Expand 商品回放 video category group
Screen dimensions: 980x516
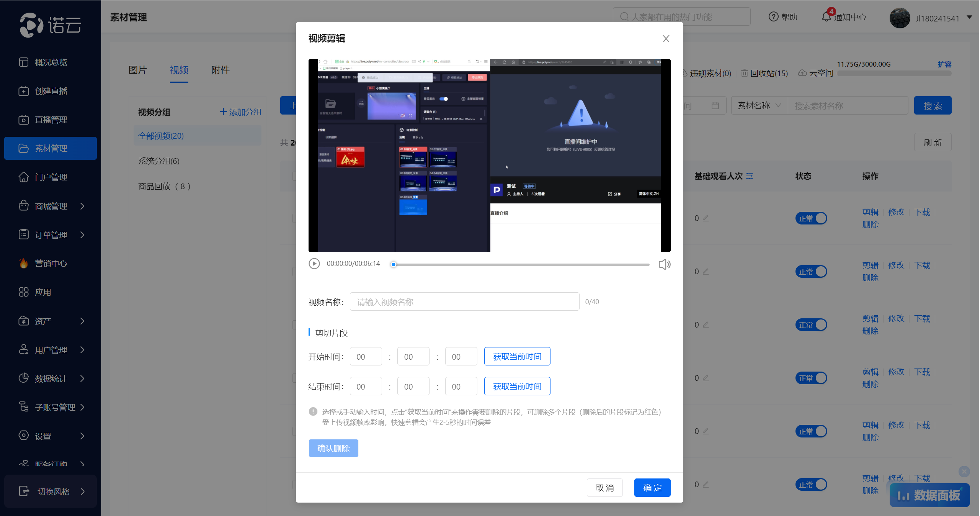coord(164,187)
